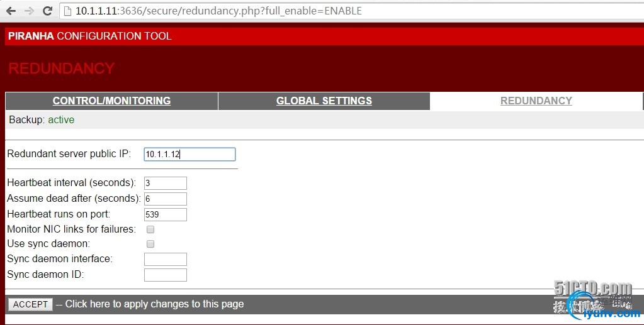This screenshot has width=644, height=325.
Task: Click Heartbeat interval seconds field
Action: coord(166,183)
